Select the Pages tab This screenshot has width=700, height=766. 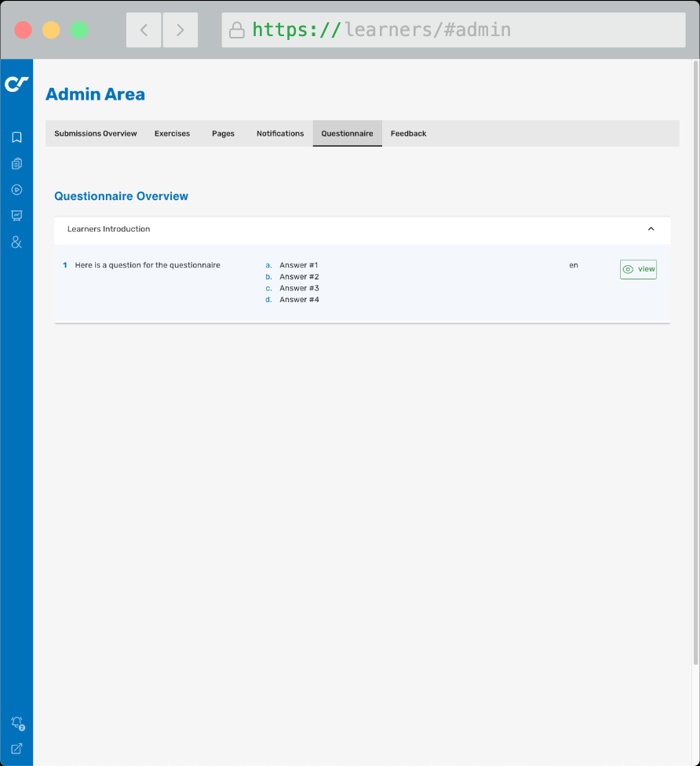(x=223, y=133)
